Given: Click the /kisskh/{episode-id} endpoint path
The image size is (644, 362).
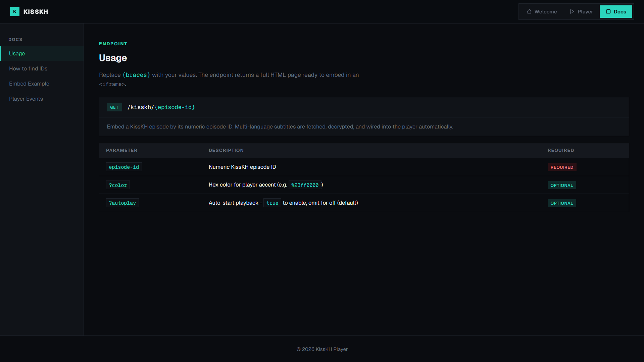Looking at the screenshot, I should pyautogui.click(x=161, y=107).
